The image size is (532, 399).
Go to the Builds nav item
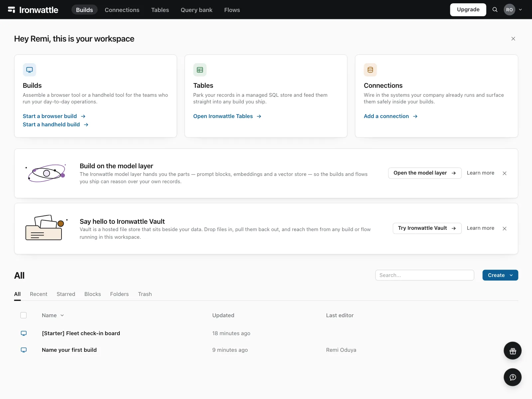point(84,10)
